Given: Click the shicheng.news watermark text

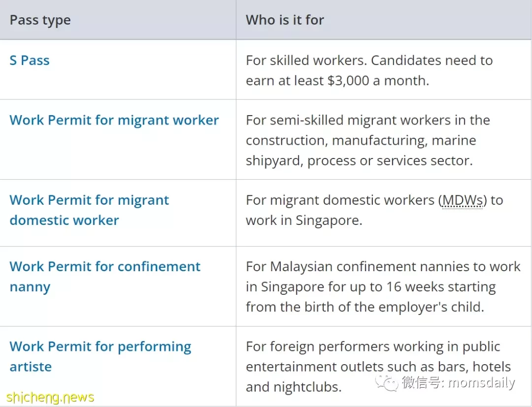Looking at the screenshot, I should [50, 397].
